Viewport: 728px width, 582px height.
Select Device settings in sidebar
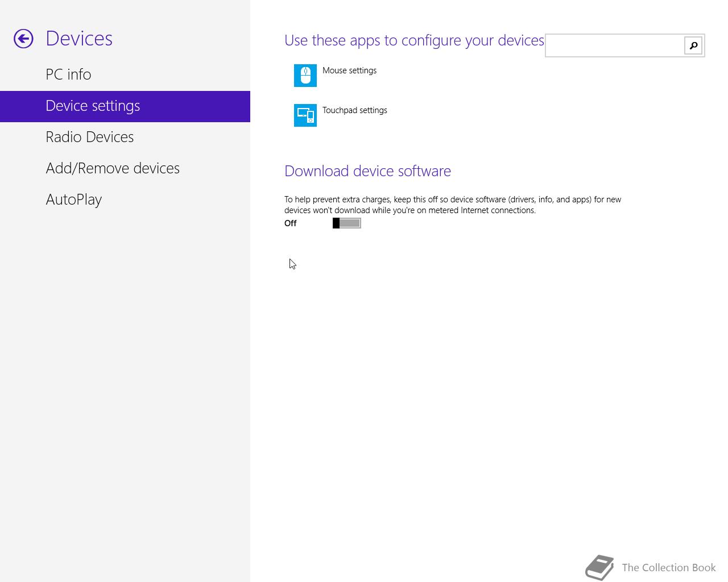[x=125, y=106]
